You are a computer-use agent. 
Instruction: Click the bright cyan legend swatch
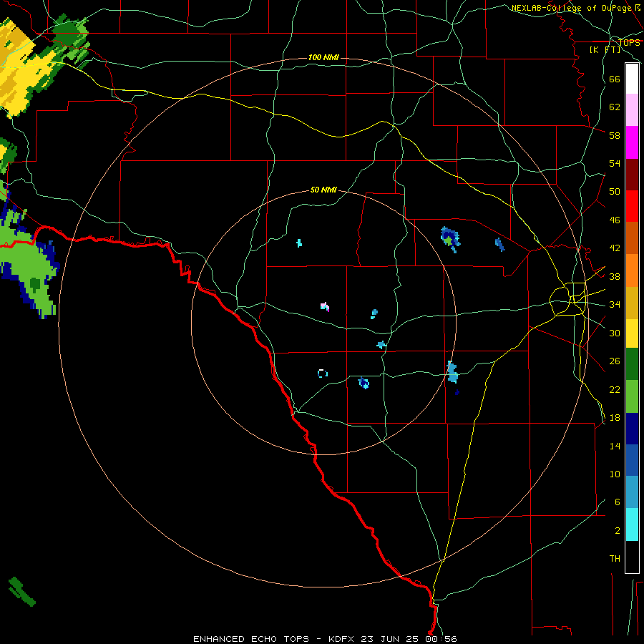click(x=632, y=525)
